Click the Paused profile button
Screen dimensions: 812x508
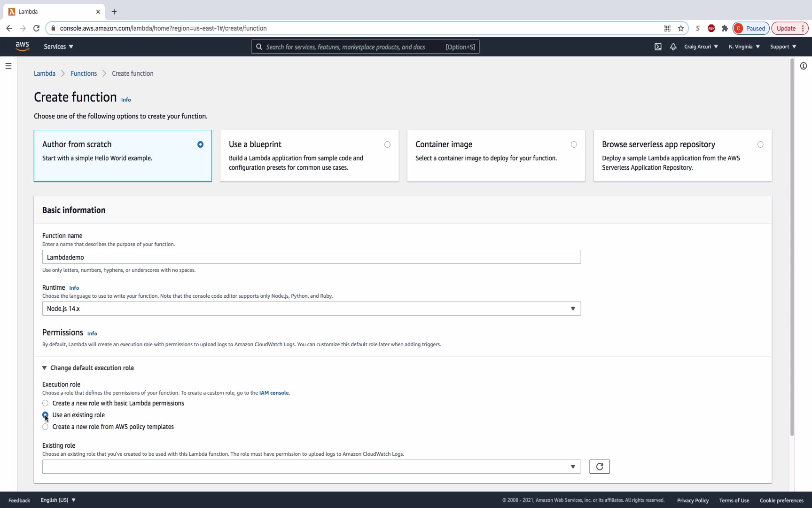751,28
